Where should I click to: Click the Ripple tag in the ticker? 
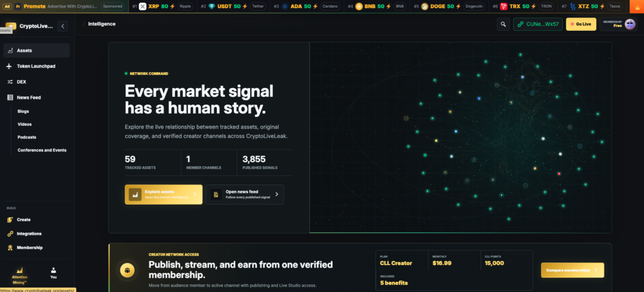[x=186, y=6]
